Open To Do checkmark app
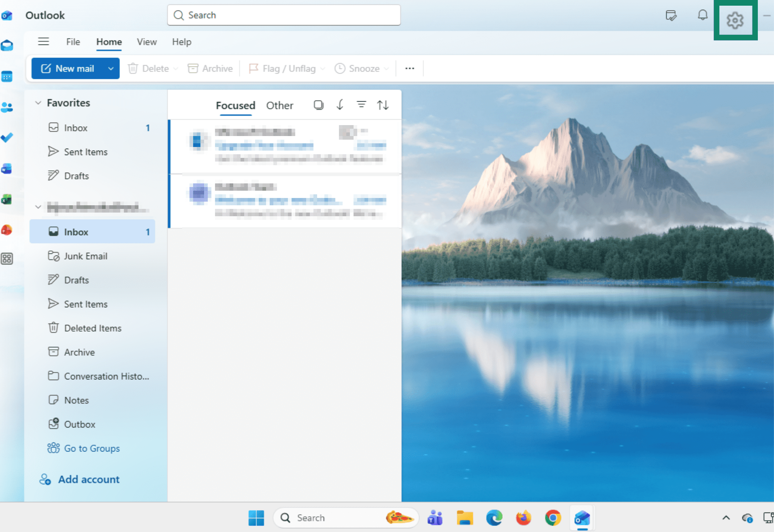 click(x=7, y=138)
